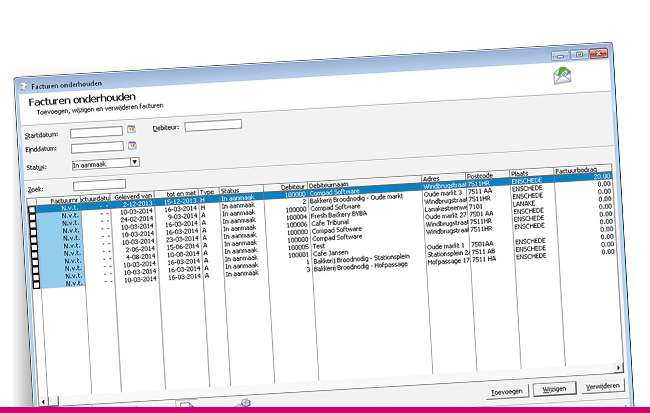Viewport: 650px width, 413px height.
Task: Sort by the Debiteurnaam column header
Action: point(364,182)
